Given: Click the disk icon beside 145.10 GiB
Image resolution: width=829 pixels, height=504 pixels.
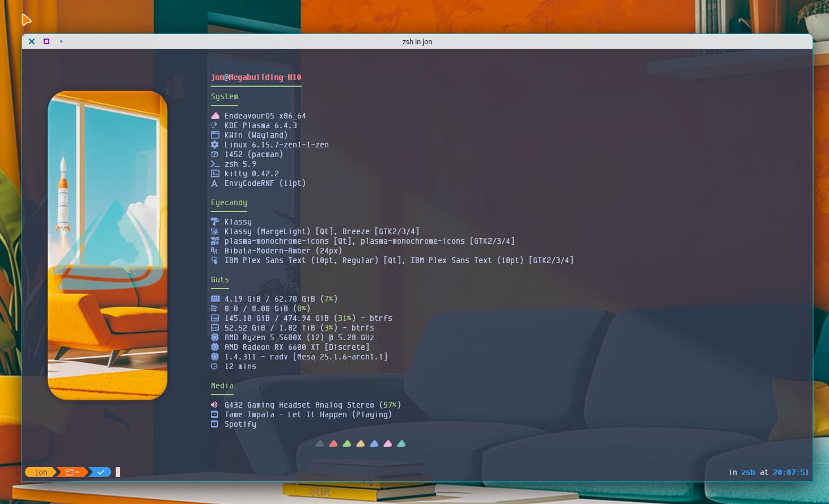Looking at the screenshot, I should click(x=215, y=318).
